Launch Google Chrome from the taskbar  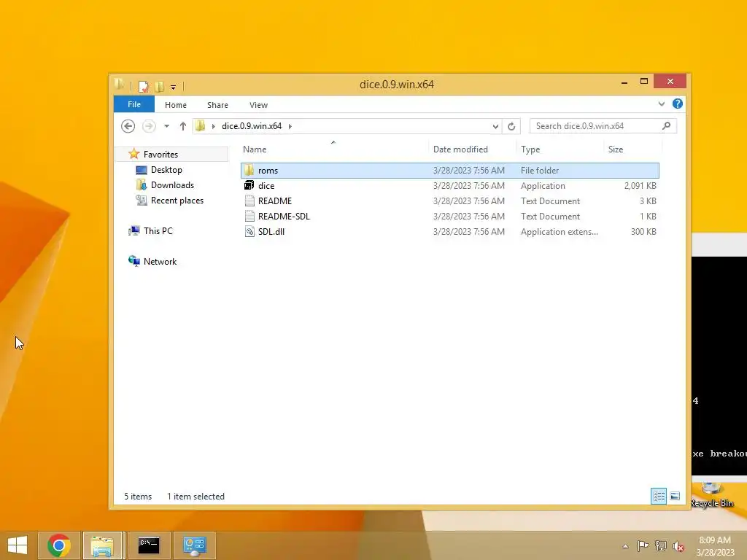click(59, 545)
